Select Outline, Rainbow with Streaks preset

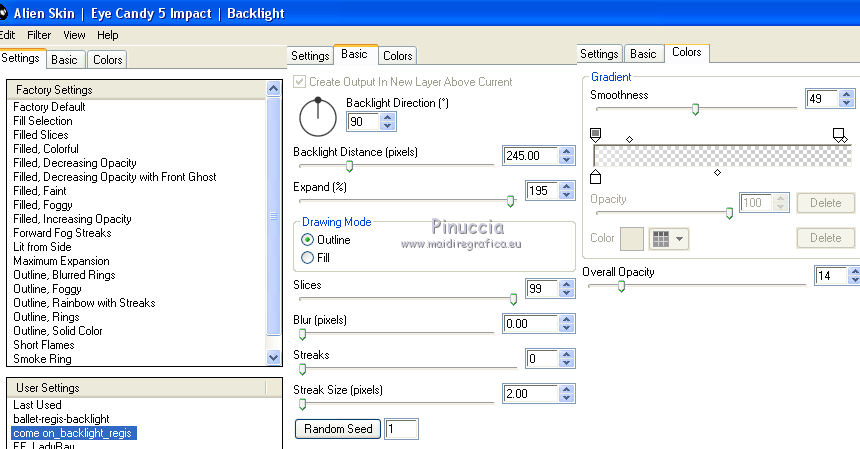pyautogui.click(x=84, y=303)
